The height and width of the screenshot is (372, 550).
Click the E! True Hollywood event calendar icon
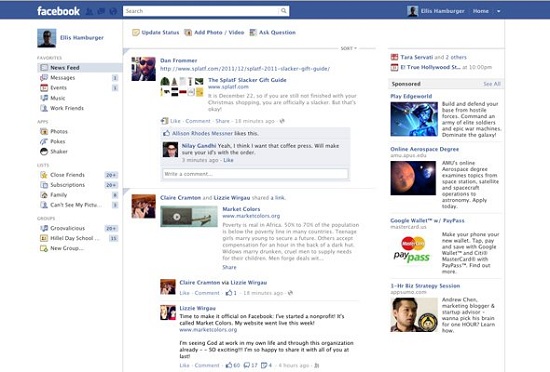click(394, 67)
